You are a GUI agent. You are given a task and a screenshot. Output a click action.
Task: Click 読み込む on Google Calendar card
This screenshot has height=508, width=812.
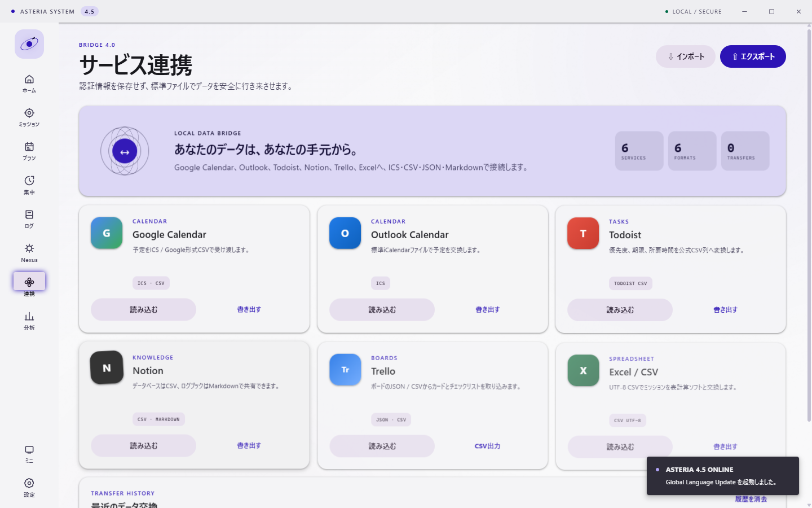(143, 309)
